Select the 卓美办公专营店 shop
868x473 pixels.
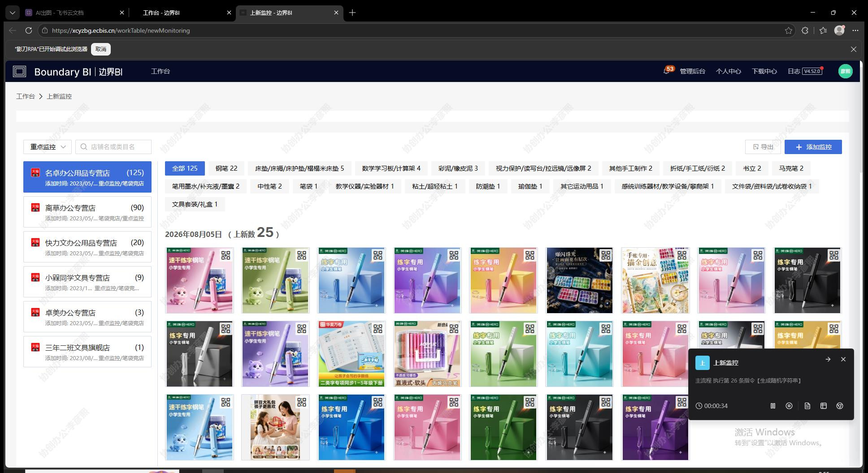pyautogui.click(x=87, y=317)
